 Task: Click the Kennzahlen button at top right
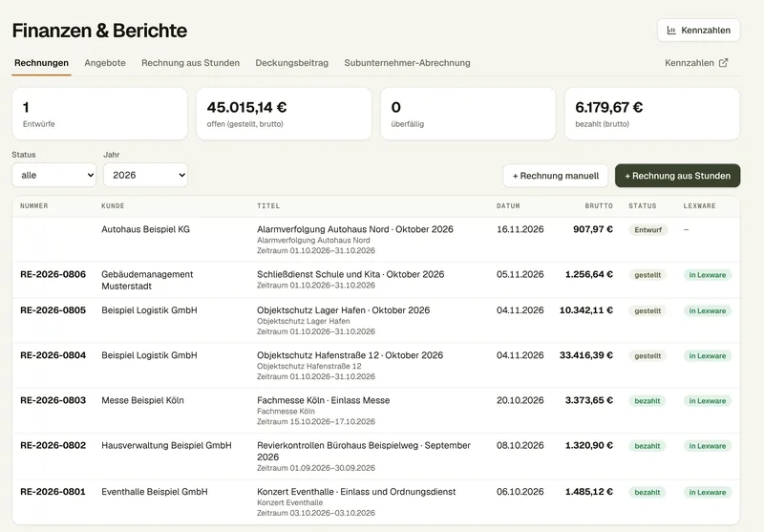pyautogui.click(x=698, y=31)
